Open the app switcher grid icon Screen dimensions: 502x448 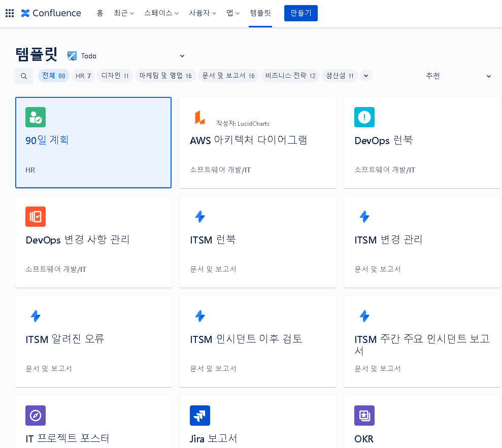[10, 13]
